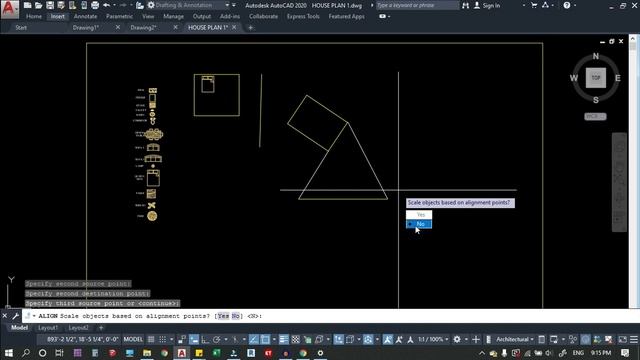Click the Quick Properties icon in status bar

pyautogui.click(x=542, y=339)
